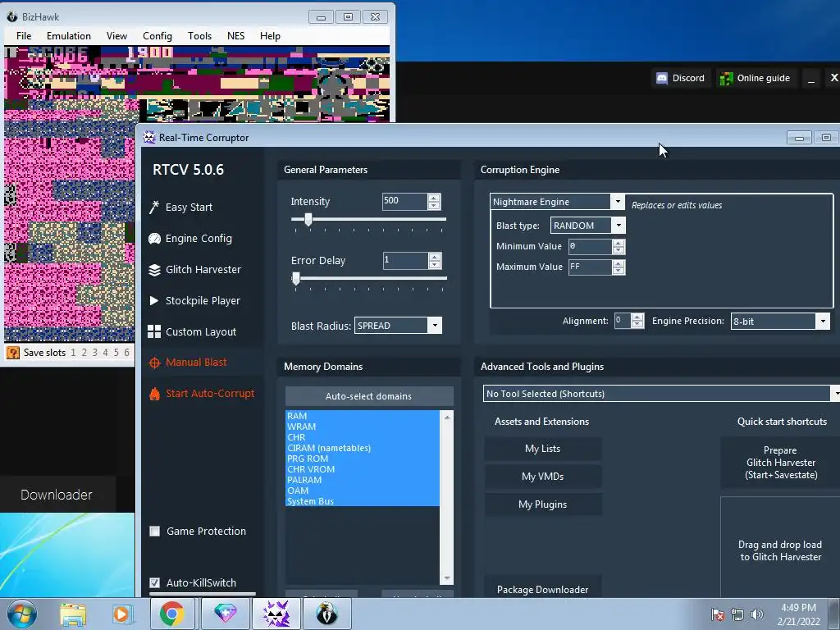The width and height of the screenshot is (840, 630).
Task: Open Glitch Harvester layers icon
Action: [154, 270]
